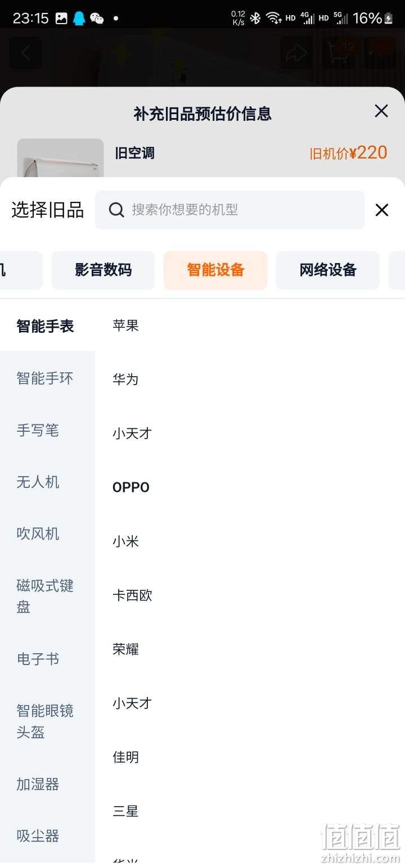Tap the search magnifier icon

[116, 210]
